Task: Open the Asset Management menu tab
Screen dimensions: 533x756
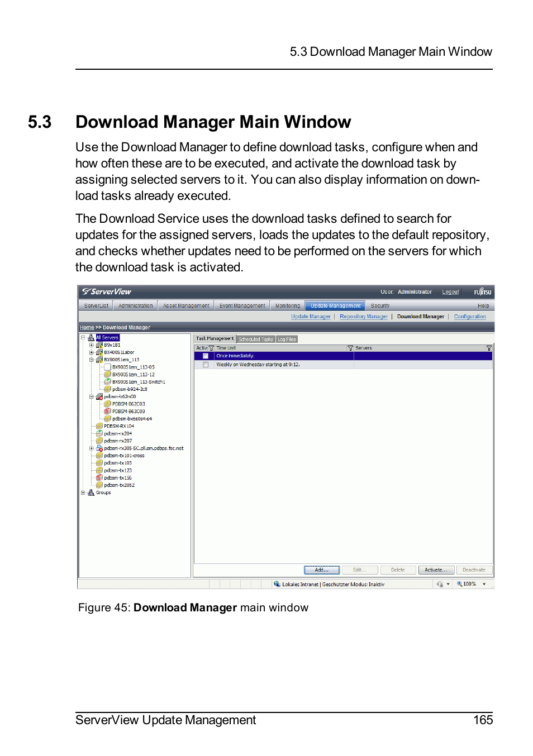Action: pos(186,305)
